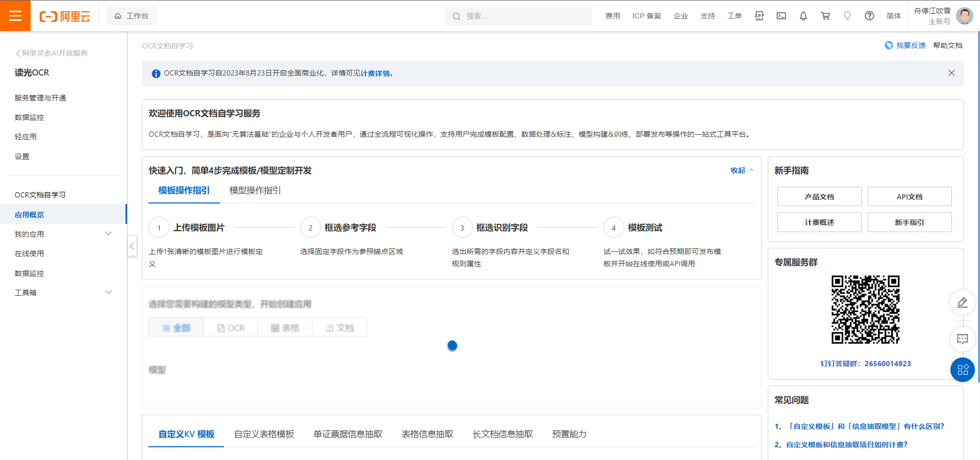
Task: Click the search box in top bar
Action: click(x=518, y=16)
